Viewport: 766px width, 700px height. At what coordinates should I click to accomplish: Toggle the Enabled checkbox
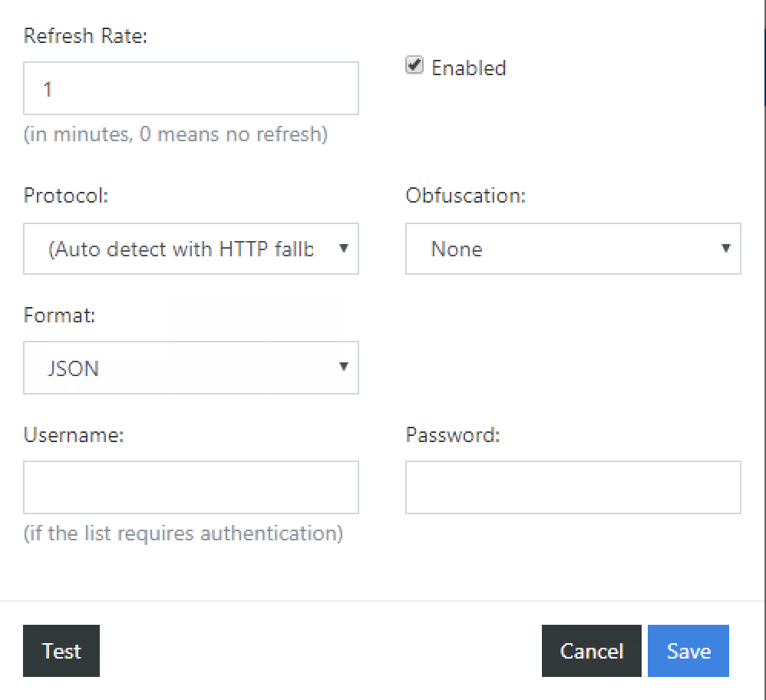(414, 66)
